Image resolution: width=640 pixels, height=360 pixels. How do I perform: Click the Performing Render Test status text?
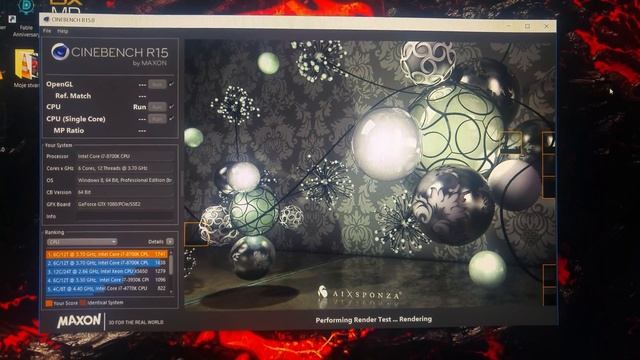point(373,320)
